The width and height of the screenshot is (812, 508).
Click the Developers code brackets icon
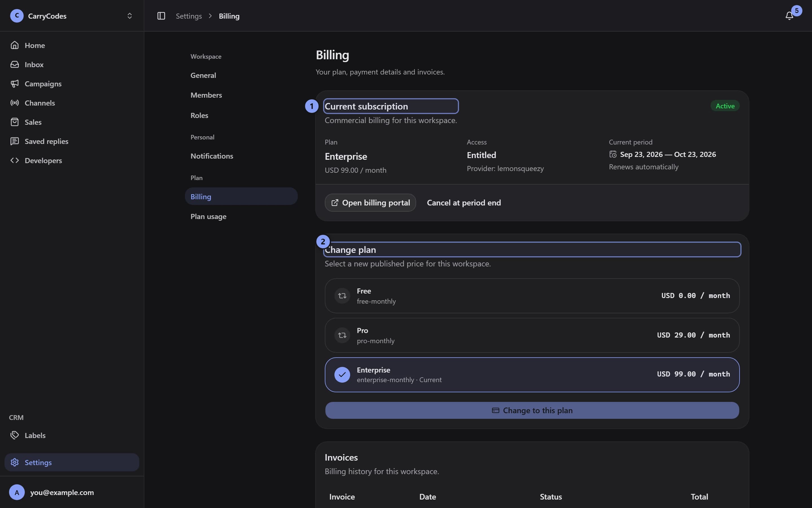coord(14,160)
